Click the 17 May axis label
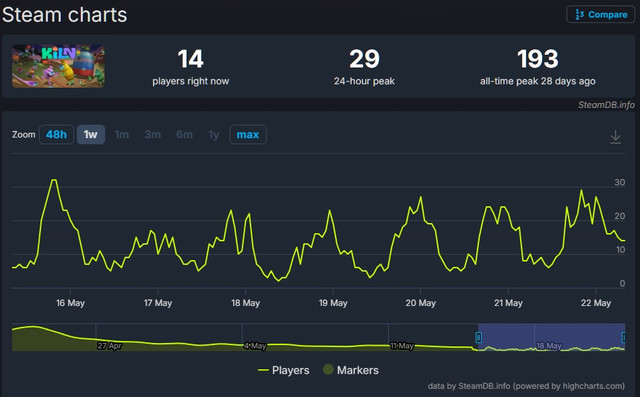The width and height of the screenshot is (640, 397). click(x=158, y=303)
